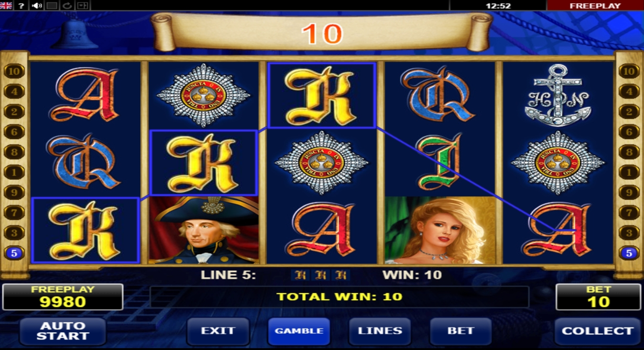Toggle fullscreen with the rectangle icon
This screenshot has width=644, height=350.
(52, 5)
